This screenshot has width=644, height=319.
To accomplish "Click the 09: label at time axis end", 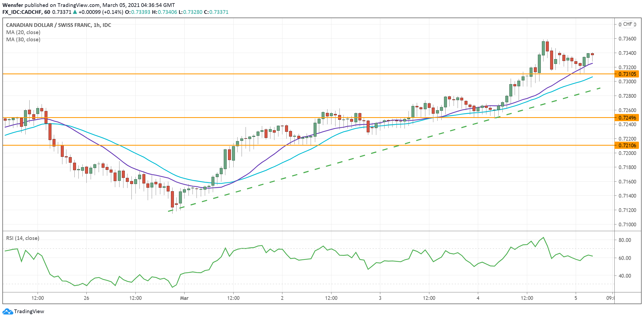I will [x=610, y=298].
